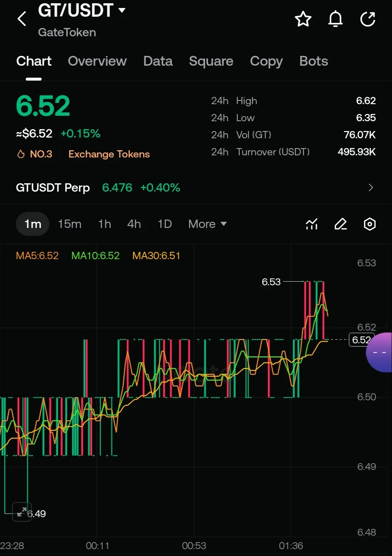
Task: Expand chart to fullscreen icon
Action: tap(22, 512)
